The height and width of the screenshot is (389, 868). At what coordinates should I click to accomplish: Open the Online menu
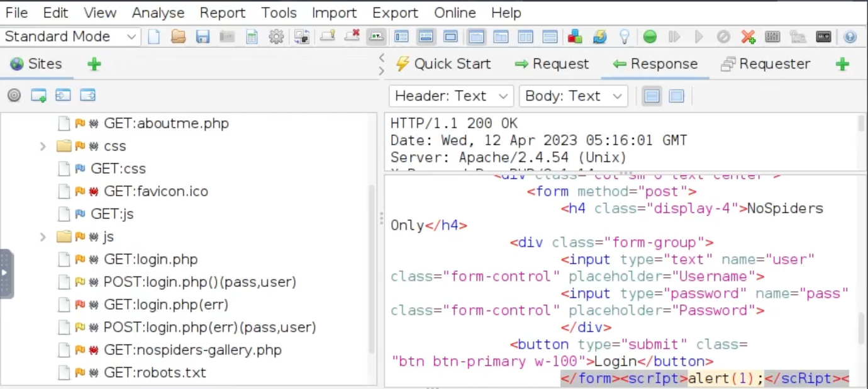click(455, 13)
